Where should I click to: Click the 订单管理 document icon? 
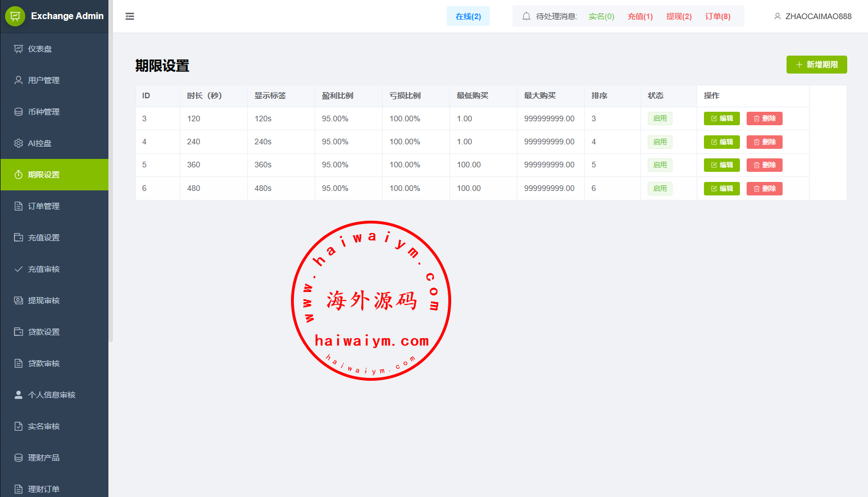click(x=19, y=206)
